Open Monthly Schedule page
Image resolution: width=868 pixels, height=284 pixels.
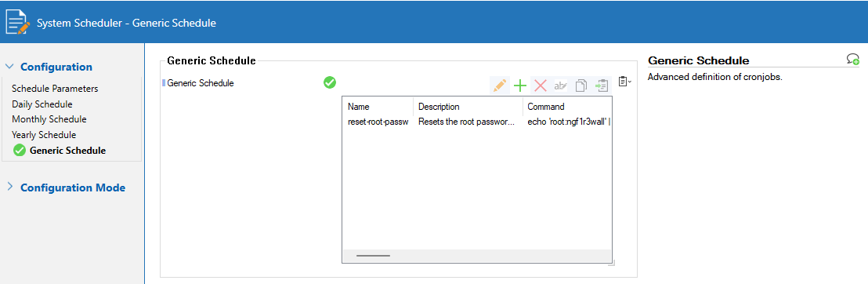pyautogui.click(x=49, y=119)
